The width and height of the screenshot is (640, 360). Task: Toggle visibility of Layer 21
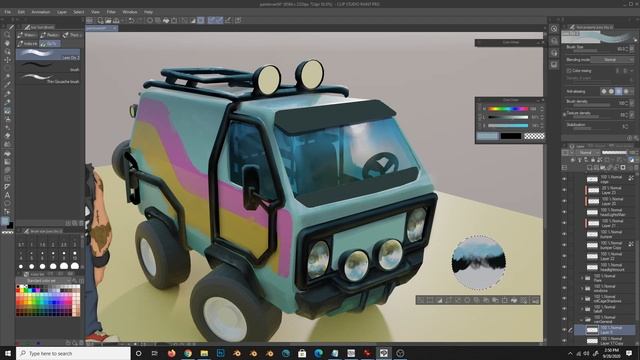coord(564,223)
